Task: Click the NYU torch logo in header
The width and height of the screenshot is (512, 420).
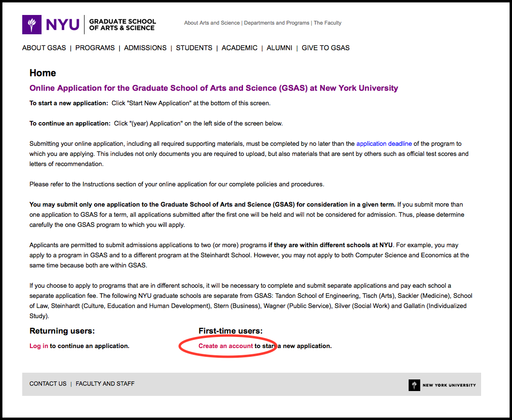Action: (32, 25)
